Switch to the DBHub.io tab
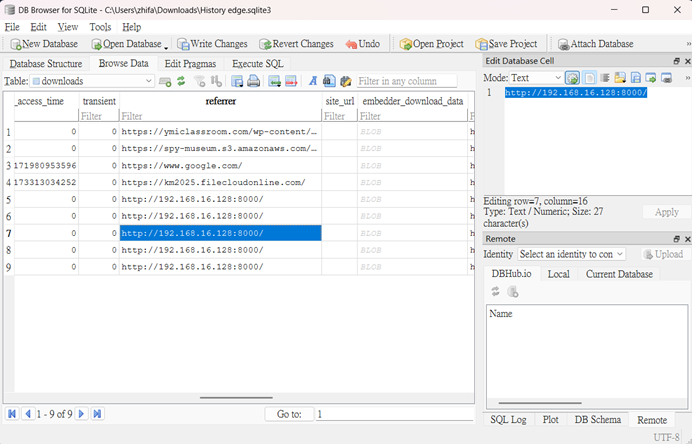 point(511,274)
